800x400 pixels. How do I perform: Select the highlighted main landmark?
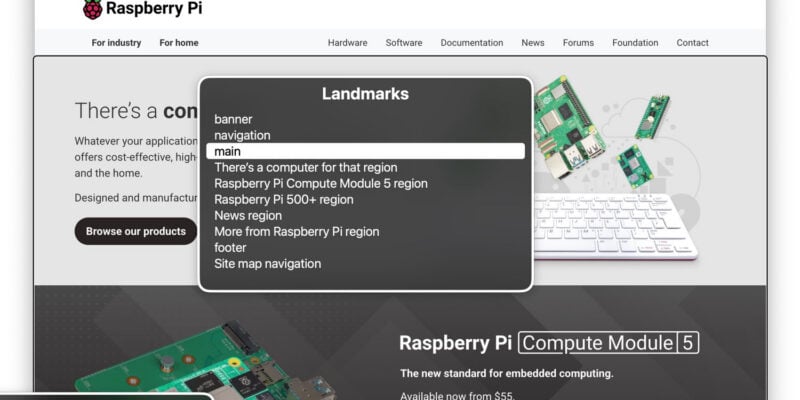coord(365,151)
